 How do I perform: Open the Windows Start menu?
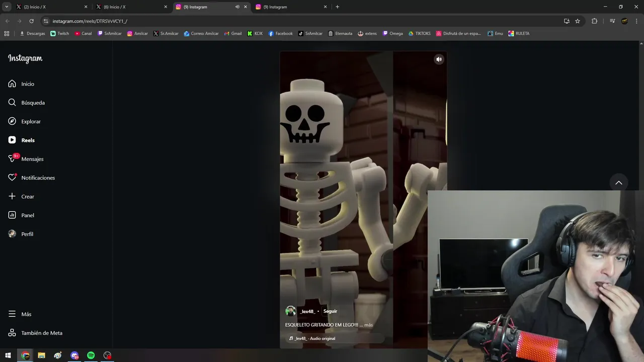[x=8, y=355]
